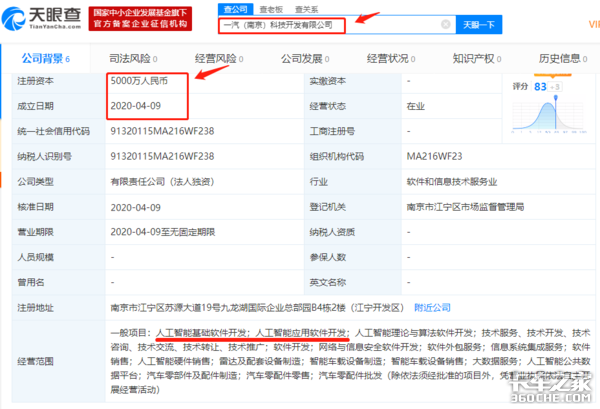The image size is (600, 409).
Task: Click the 天眼一下 search button
Action: (479, 25)
